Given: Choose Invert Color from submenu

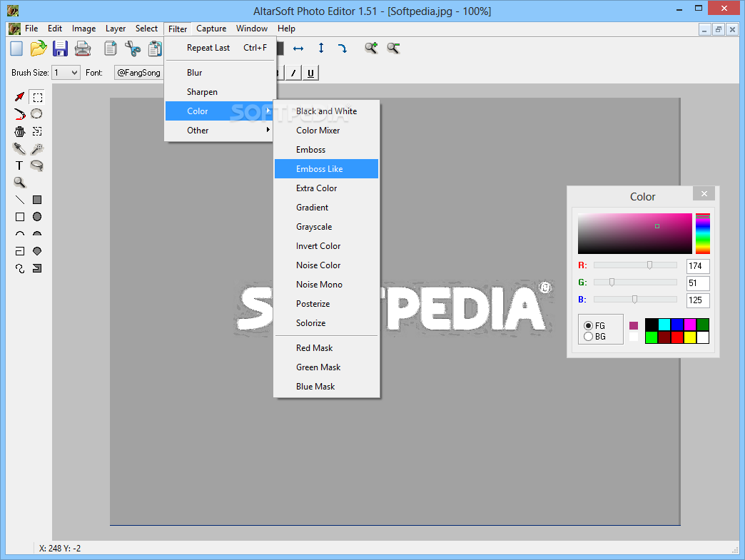Looking at the screenshot, I should [x=326, y=246].
